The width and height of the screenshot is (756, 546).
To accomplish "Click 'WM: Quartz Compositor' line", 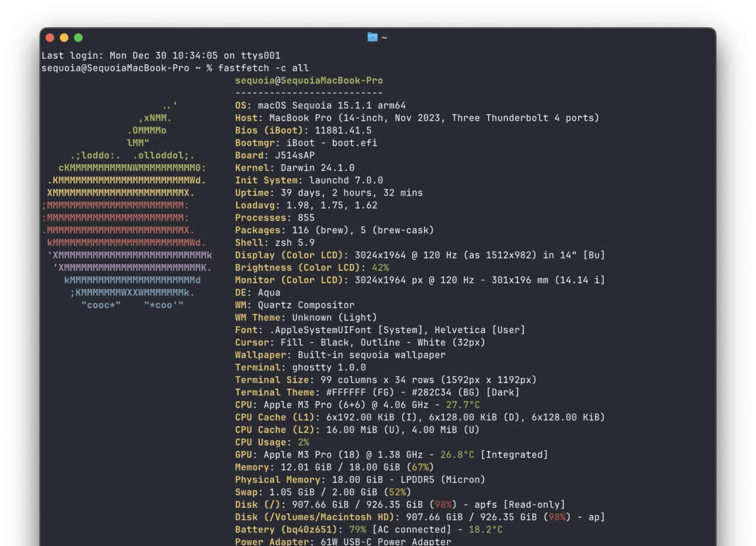I will 295,305.
